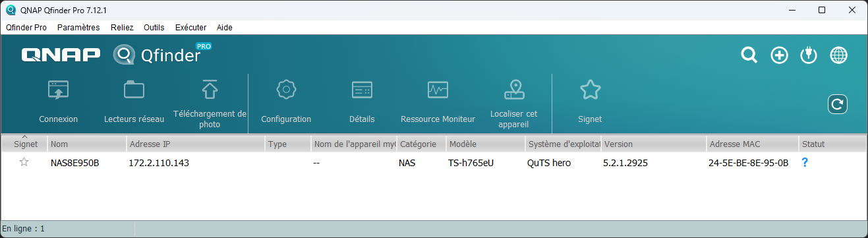The width and height of the screenshot is (868, 238).
Task: Open the Qfinder Pro menu
Action: point(26,28)
